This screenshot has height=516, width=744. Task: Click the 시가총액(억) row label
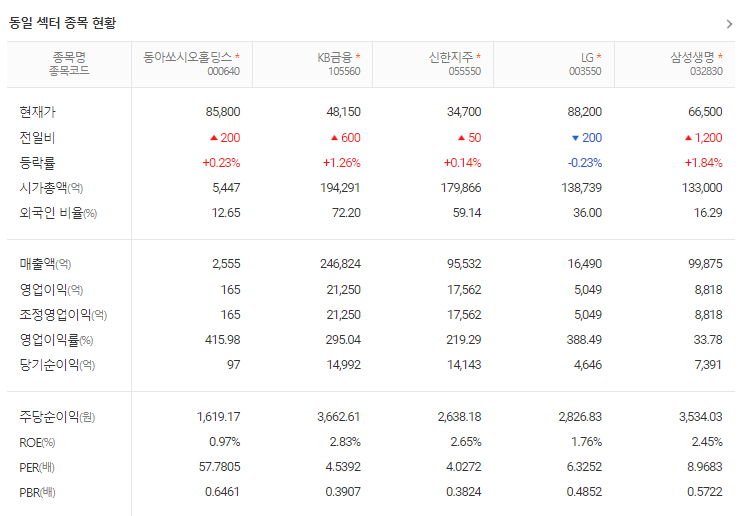[x=51, y=188]
